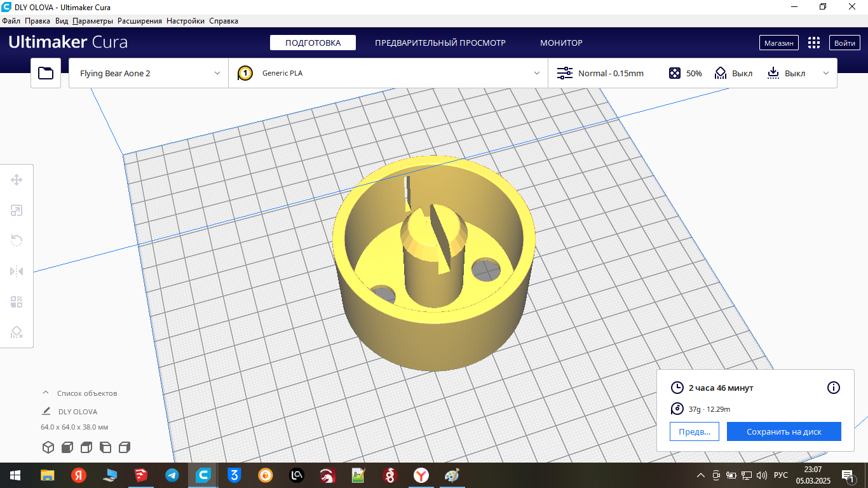Screen dimensions: 868x488
Task: Open the Настройки menu
Action: tap(186, 21)
